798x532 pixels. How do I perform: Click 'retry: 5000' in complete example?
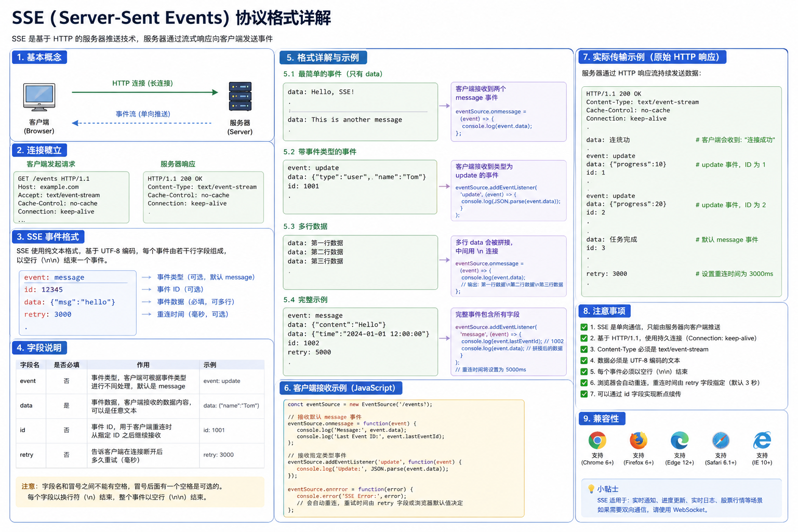coord(309,353)
